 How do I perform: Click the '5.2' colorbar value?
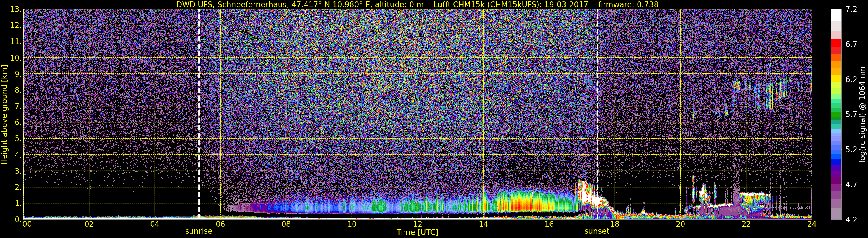(851, 150)
